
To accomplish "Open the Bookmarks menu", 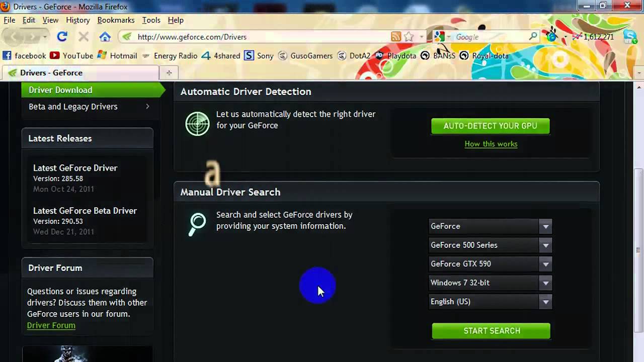I will coord(116,20).
